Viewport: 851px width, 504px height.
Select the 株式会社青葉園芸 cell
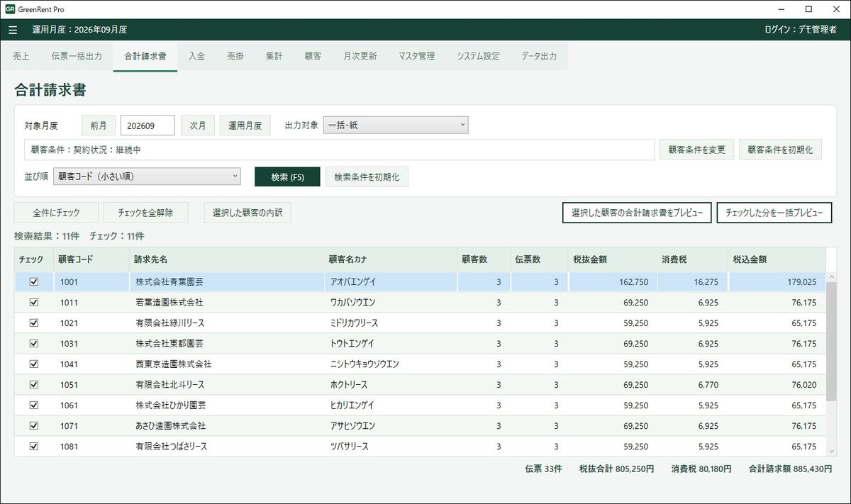pyautogui.click(x=227, y=282)
